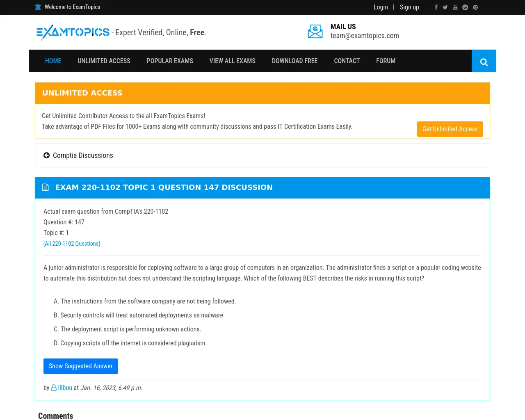Open the FORUM menu item
525x420 pixels.
pyautogui.click(x=386, y=61)
